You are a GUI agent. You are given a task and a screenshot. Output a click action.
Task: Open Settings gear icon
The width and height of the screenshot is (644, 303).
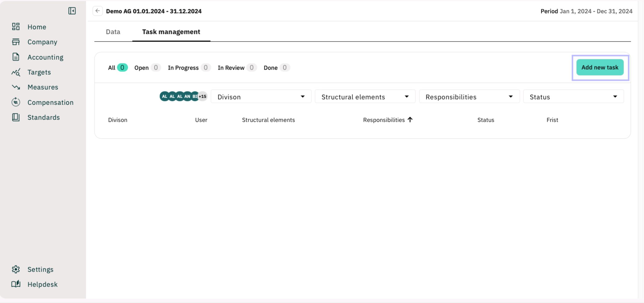[16, 269]
